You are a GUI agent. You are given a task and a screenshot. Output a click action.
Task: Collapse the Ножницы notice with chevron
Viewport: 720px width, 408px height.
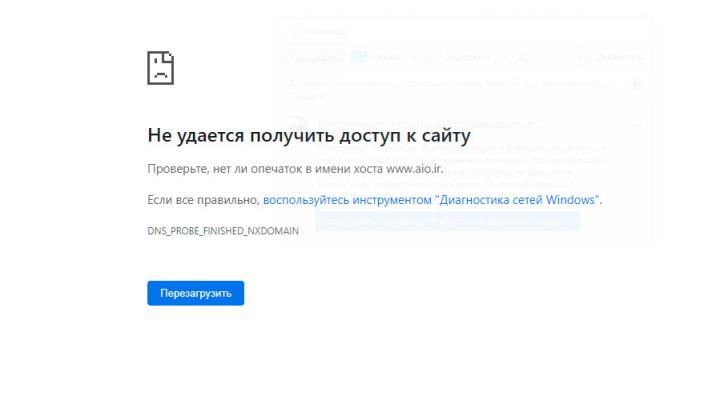click(637, 125)
